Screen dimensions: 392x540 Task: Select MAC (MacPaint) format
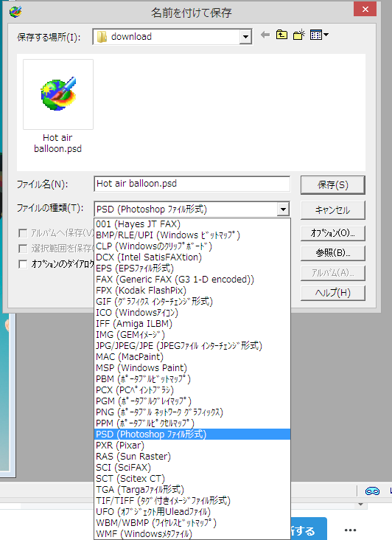pos(192,357)
